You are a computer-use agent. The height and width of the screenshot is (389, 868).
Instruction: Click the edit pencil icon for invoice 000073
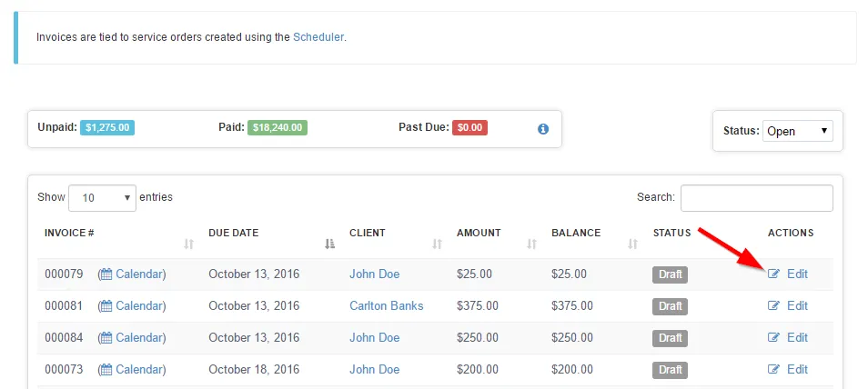[774, 370]
